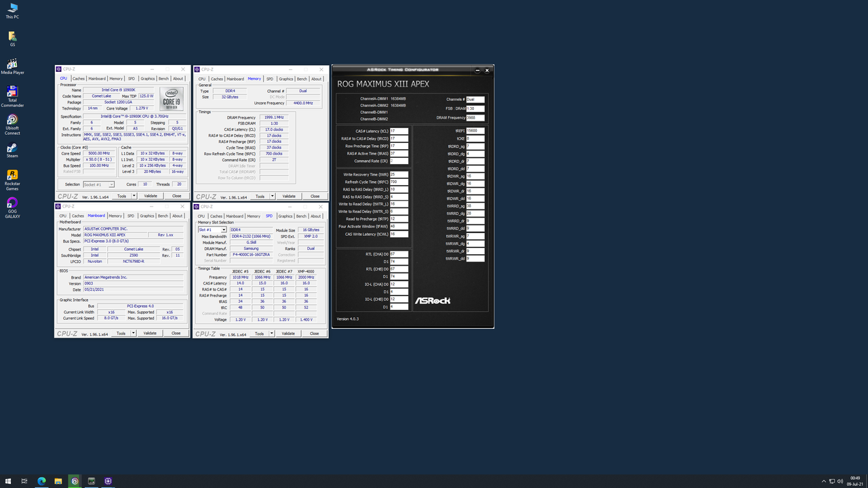Open GOG GALAXY desktop shortcut
Image resolution: width=868 pixels, height=488 pixels.
point(12,208)
